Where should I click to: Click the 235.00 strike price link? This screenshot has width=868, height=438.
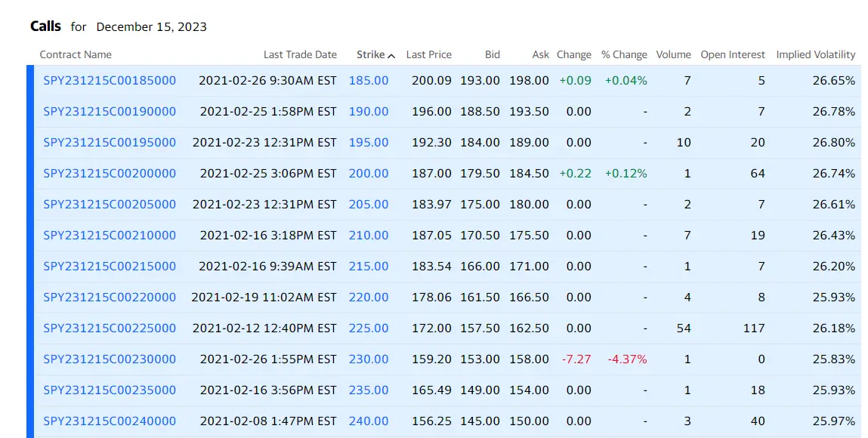click(369, 390)
